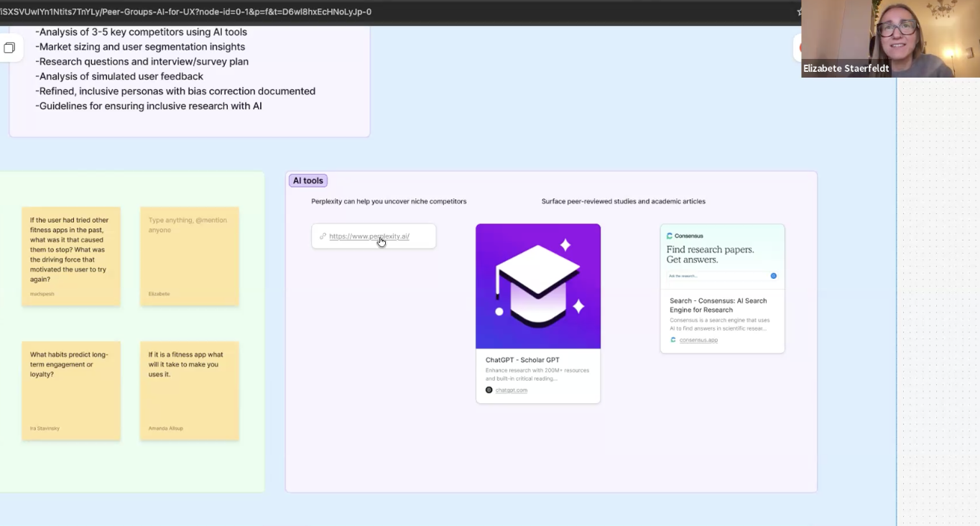The height and width of the screenshot is (526, 980).
Task: Open the https://www.perplexity.ai/ link
Action: point(369,236)
